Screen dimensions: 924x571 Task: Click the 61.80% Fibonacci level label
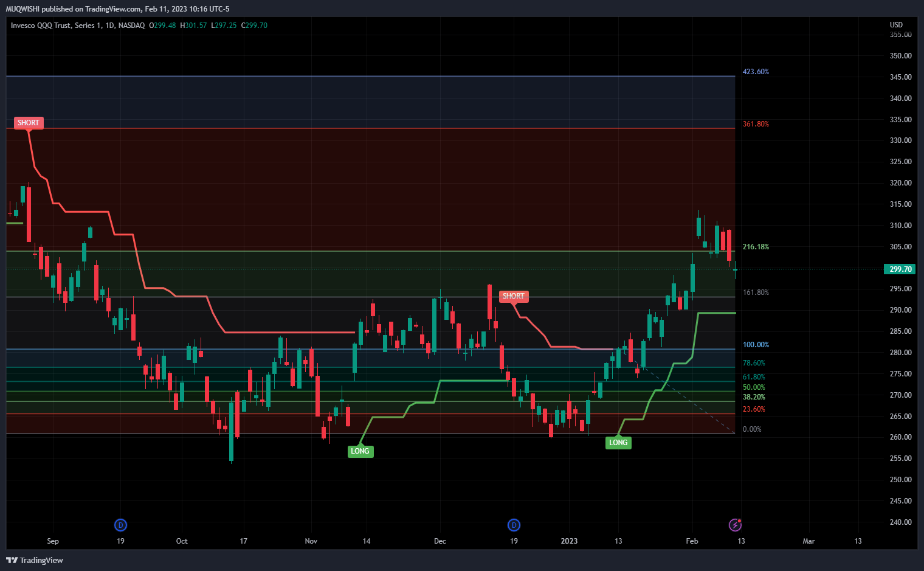754,377
